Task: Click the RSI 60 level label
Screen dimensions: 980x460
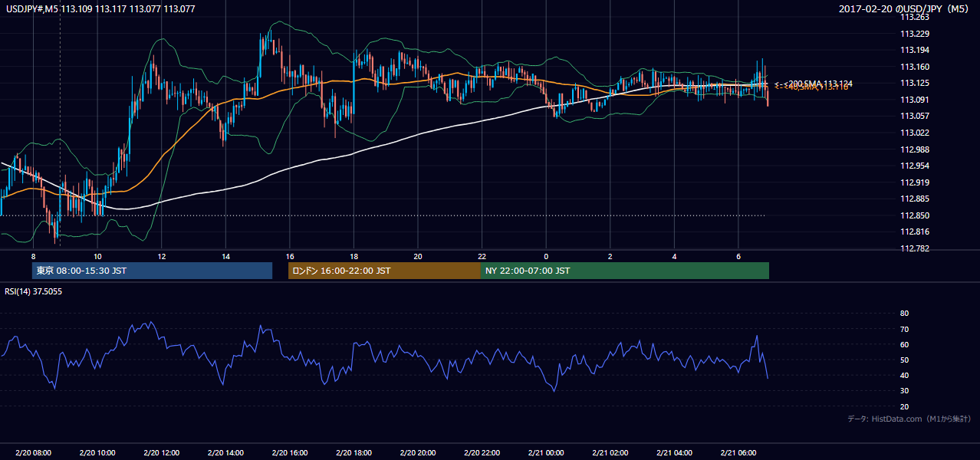Action: 904,344
